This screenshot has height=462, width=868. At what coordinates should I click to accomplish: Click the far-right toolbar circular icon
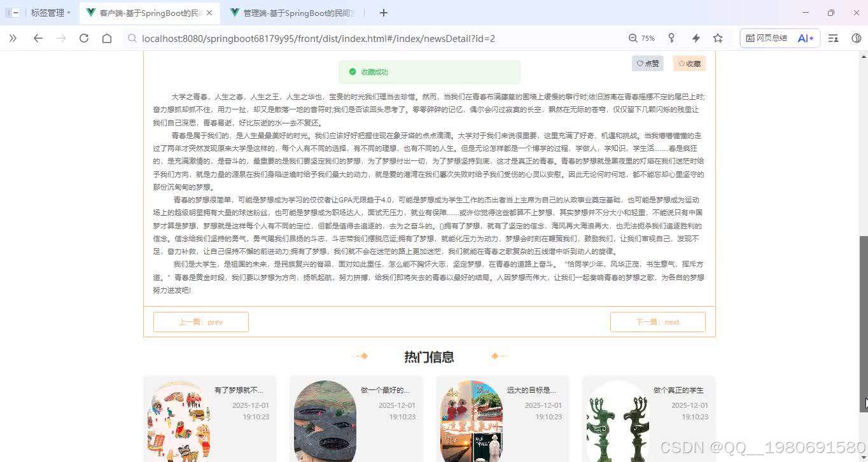[x=856, y=38]
